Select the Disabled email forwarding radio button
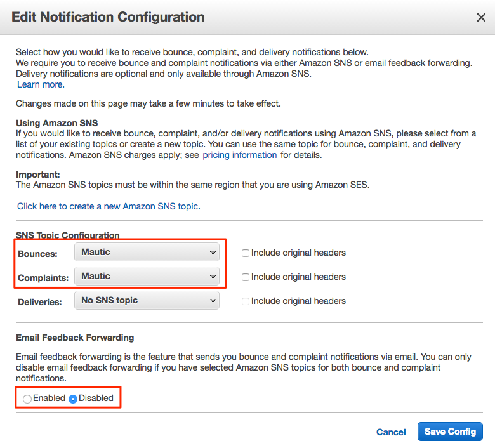This screenshot has height=448, width=495. coord(73,399)
